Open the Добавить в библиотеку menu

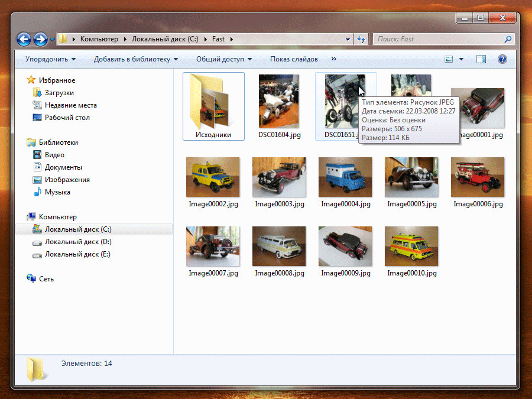point(136,59)
